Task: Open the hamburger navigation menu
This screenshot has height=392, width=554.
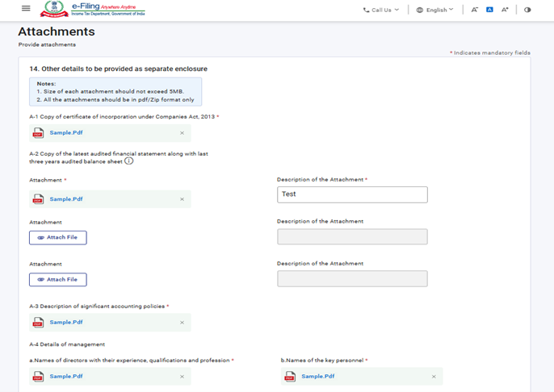Action: [26, 9]
